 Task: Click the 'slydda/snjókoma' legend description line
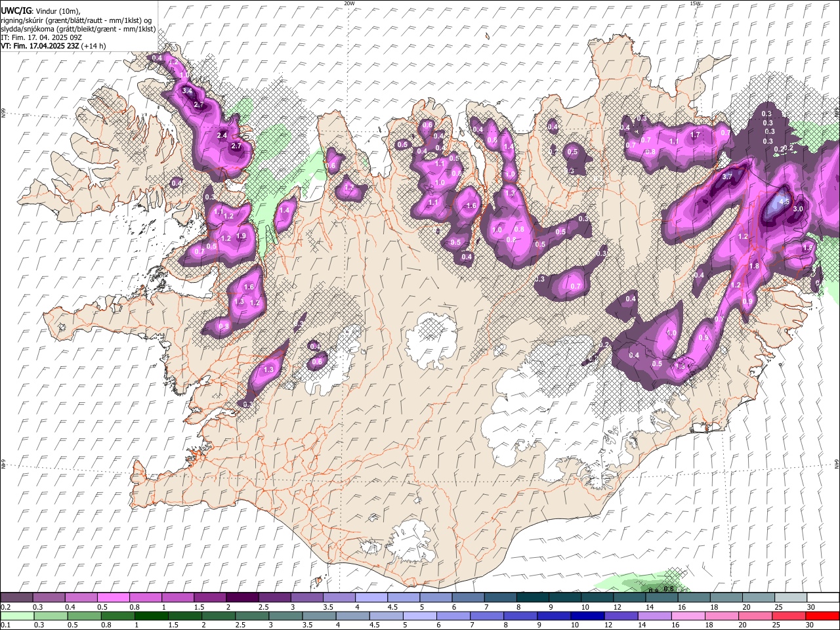click(x=78, y=29)
